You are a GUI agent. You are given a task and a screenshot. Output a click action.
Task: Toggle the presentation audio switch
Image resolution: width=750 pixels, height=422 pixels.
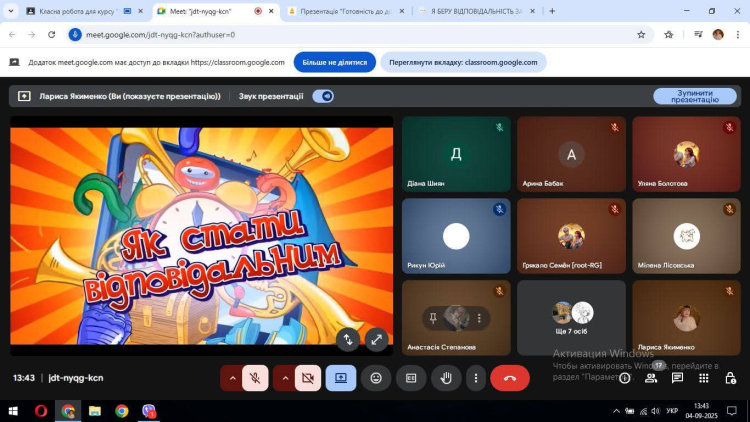(323, 96)
